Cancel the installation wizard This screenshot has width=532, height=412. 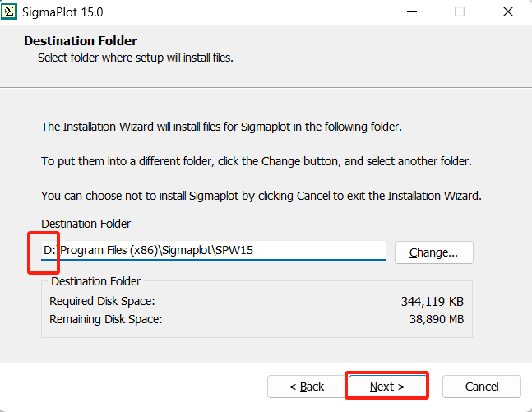pyautogui.click(x=482, y=387)
